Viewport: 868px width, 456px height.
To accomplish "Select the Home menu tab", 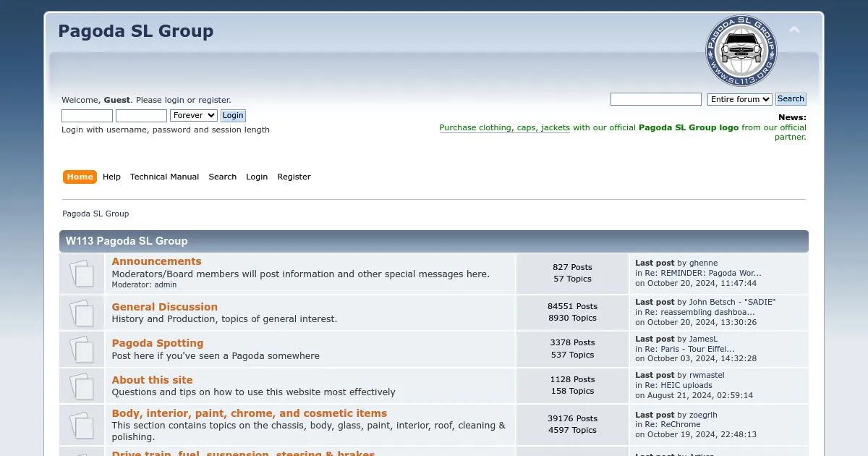I will pos(80,177).
